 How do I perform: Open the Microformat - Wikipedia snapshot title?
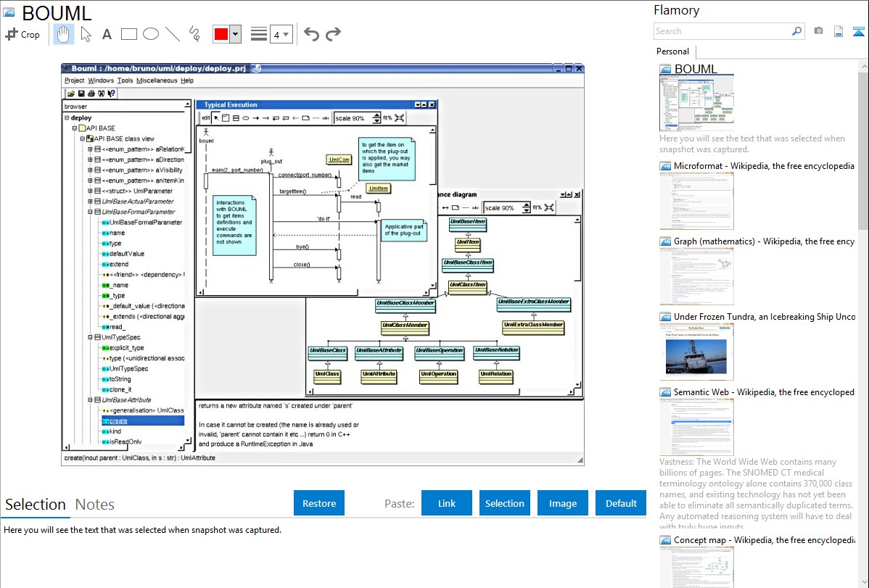764,166
